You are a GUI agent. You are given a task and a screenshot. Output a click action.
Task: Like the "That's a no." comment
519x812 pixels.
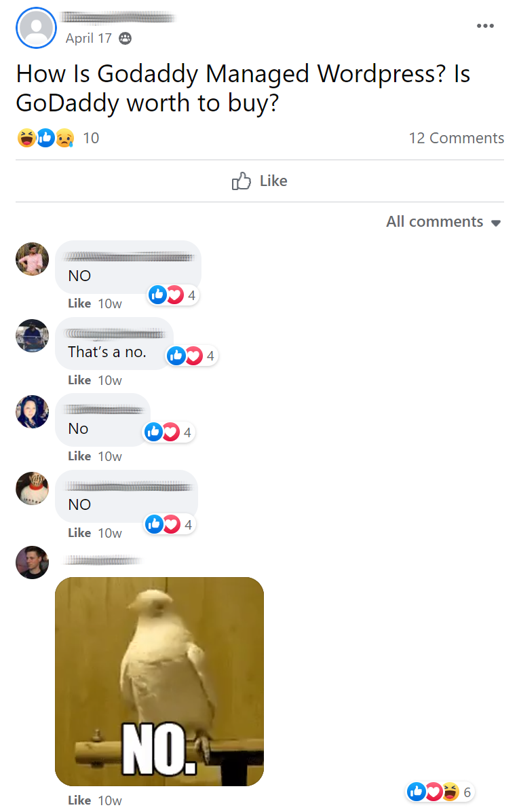tap(79, 380)
